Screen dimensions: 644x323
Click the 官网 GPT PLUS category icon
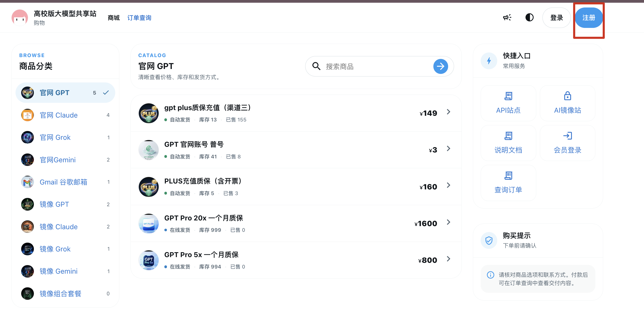pyautogui.click(x=27, y=93)
